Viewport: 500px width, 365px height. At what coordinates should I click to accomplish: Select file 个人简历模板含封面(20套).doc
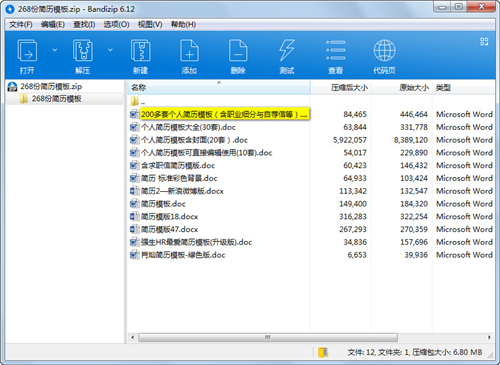tap(194, 140)
